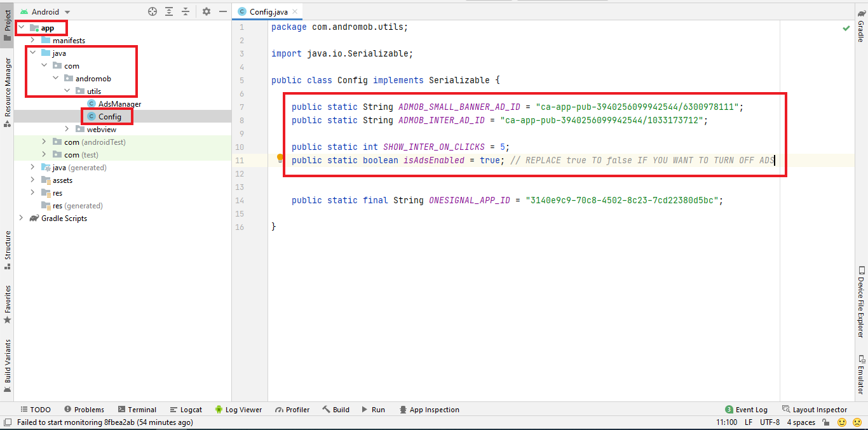
Task: Click the Collapse All icon in Project panel
Action: pos(186,11)
